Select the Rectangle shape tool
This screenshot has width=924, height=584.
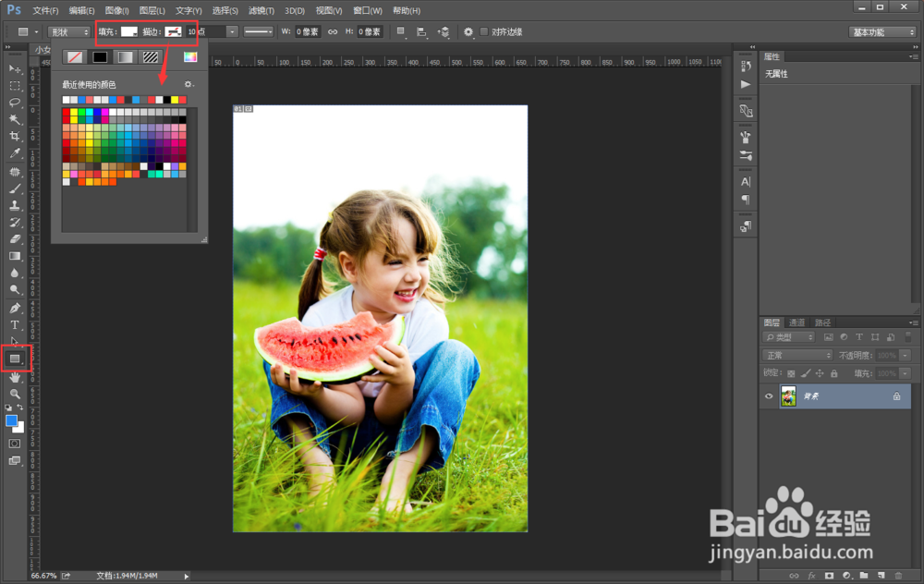[x=15, y=359]
